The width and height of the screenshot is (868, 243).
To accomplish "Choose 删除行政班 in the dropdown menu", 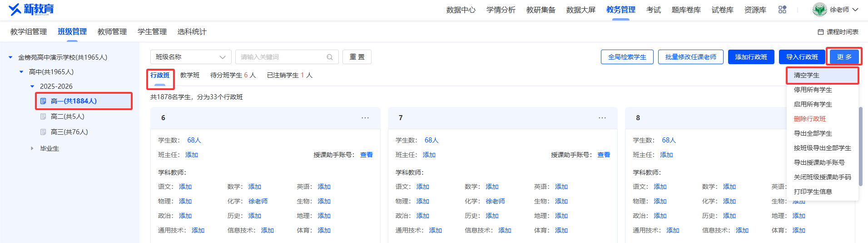I will 809,119.
